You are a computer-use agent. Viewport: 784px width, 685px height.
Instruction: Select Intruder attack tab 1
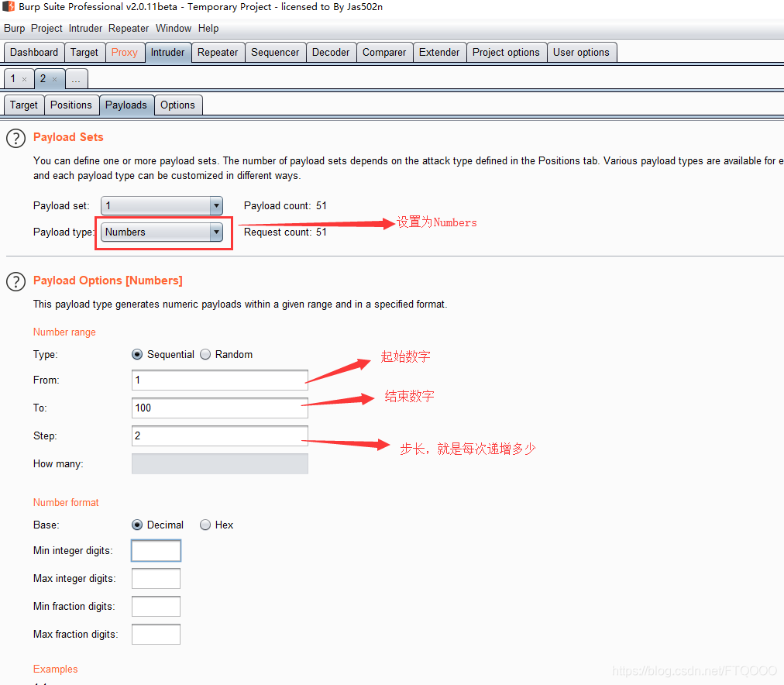[13, 79]
